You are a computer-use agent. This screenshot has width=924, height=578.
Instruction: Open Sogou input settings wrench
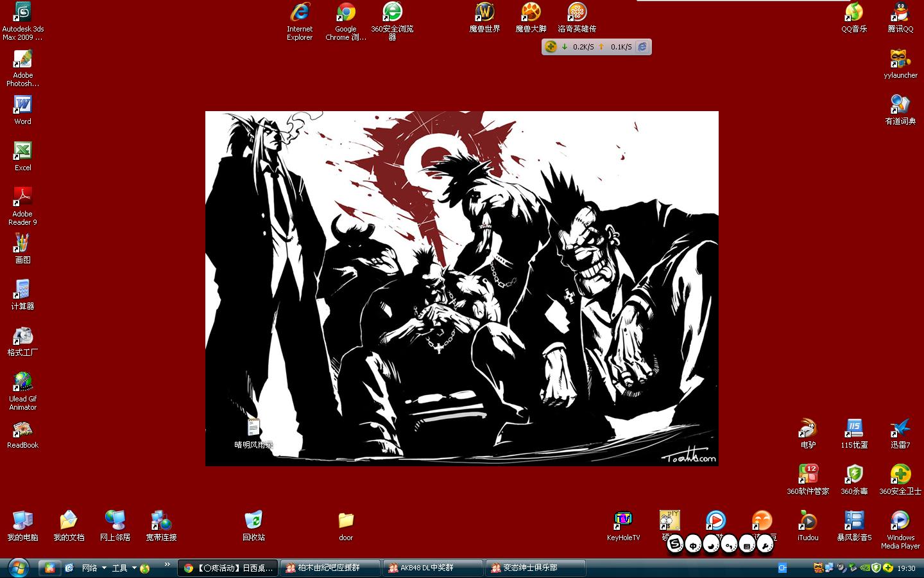[x=765, y=545]
